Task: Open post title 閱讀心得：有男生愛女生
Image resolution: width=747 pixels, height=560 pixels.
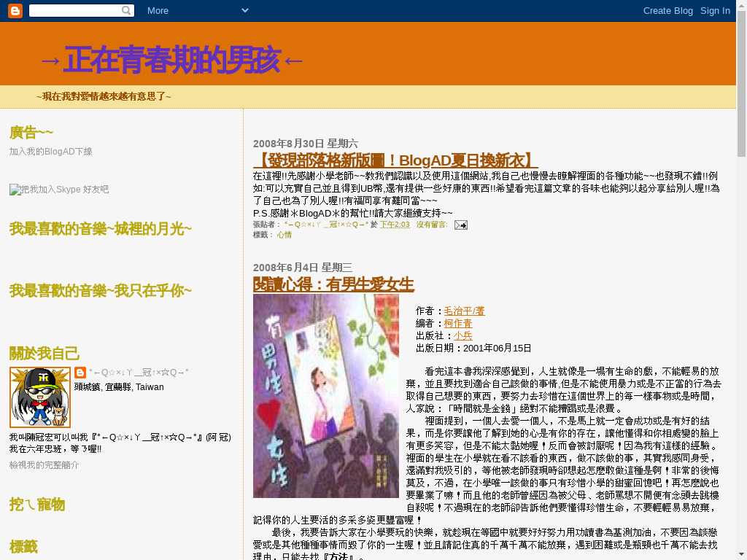Action: point(333,284)
